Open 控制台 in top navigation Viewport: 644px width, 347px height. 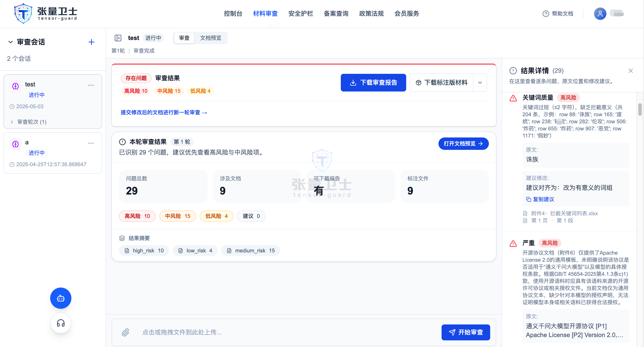(233, 14)
